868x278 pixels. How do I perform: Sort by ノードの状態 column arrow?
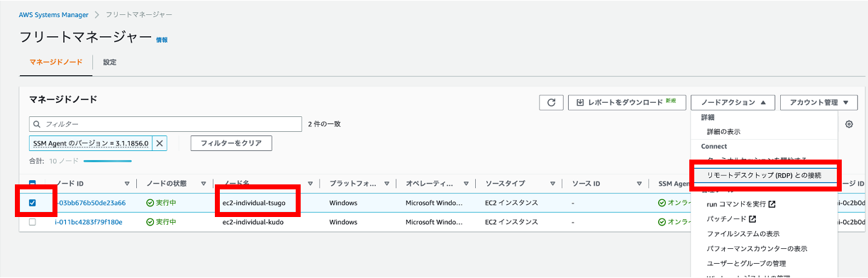203,184
